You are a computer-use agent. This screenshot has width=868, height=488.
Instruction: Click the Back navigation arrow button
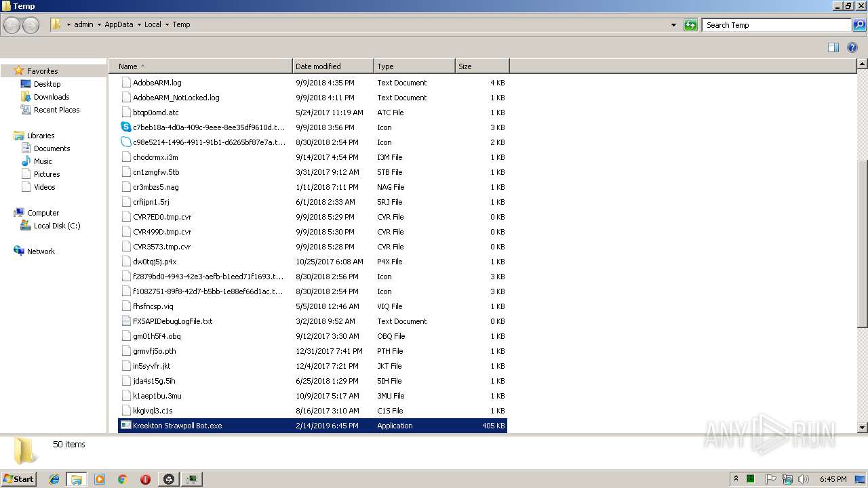point(12,25)
